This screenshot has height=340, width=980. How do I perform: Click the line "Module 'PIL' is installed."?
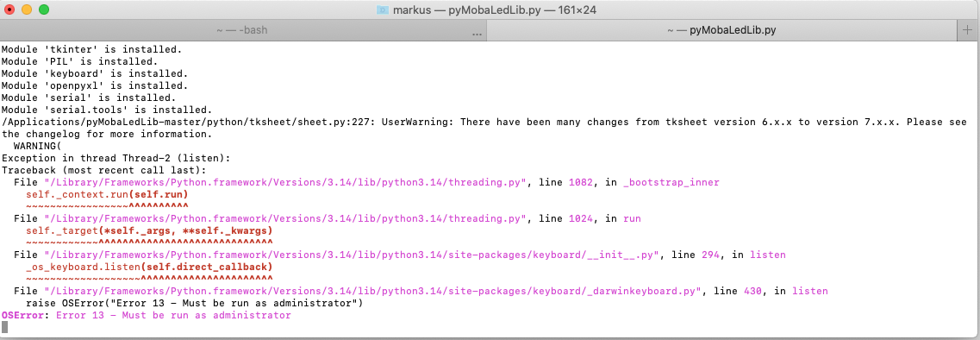click(79, 61)
